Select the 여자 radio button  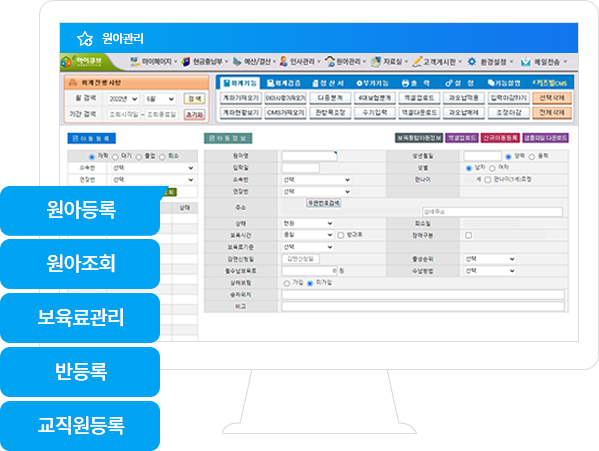click(x=492, y=168)
